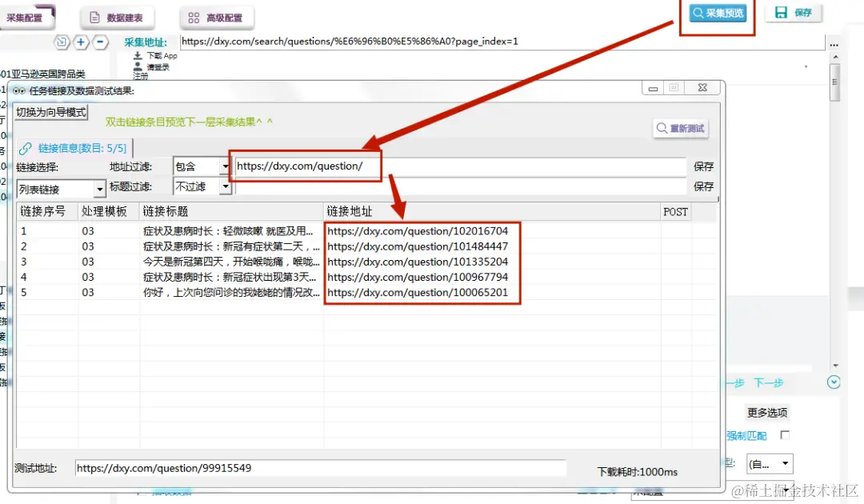Viewport: 864px width, 504px height.
Task: Click the address filter field containing https://dxy.com/question/
Action: point(460,166)
